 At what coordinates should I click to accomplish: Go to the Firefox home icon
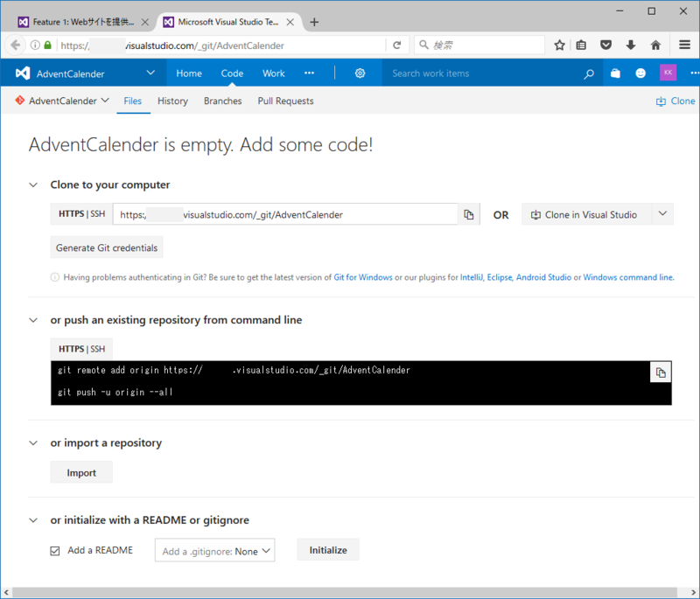(655, 45)
